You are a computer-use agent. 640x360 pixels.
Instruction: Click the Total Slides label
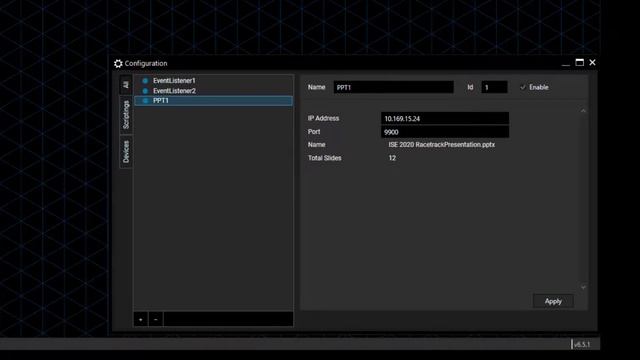[324, 158]
